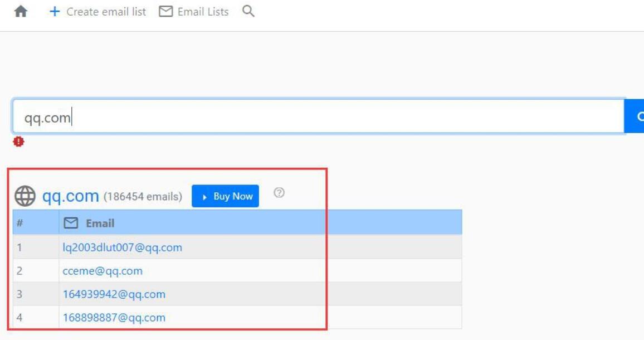The height and width of the screenshot is (340, 644).
Task: Click the globe icon beside qq.com
Action: pyautogui.click(x=25, y=197)
